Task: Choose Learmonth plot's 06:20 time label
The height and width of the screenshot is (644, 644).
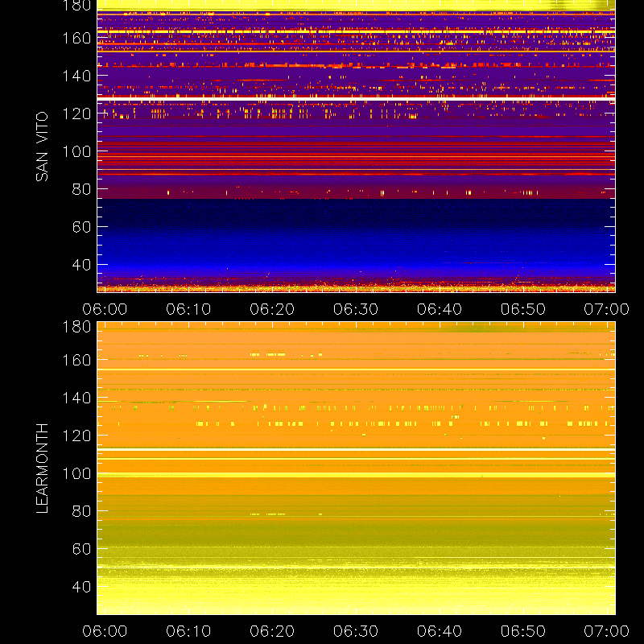Action: point(272,631)
